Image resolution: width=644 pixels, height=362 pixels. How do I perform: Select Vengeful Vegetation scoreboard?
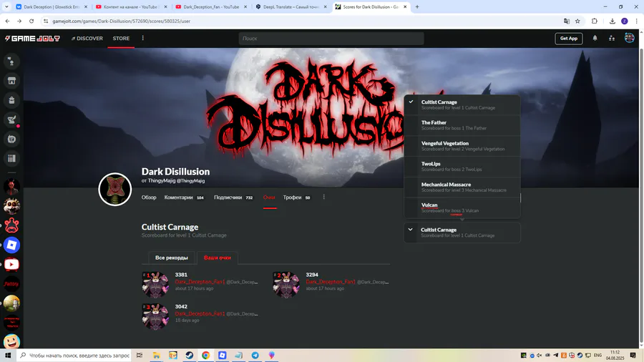(x=462, y=146)
